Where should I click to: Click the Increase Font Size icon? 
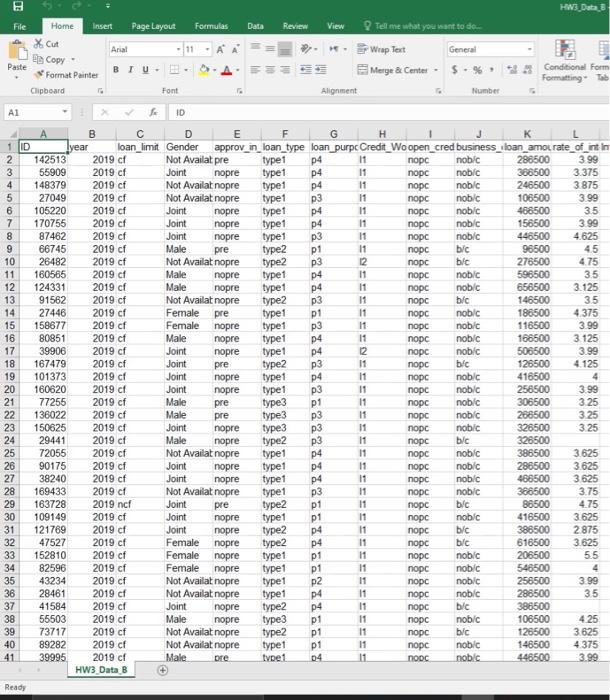[221, 49]
